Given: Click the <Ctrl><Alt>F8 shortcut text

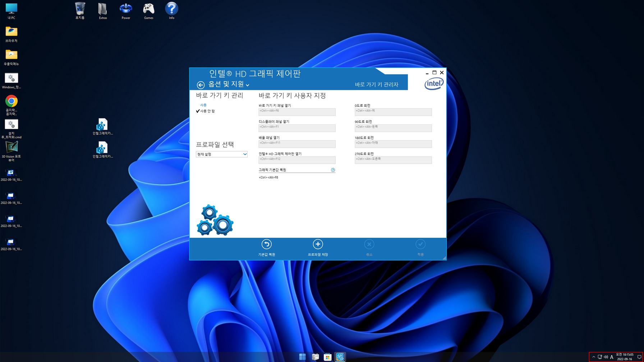Looking at the screenshot, I should pos(268,177).
